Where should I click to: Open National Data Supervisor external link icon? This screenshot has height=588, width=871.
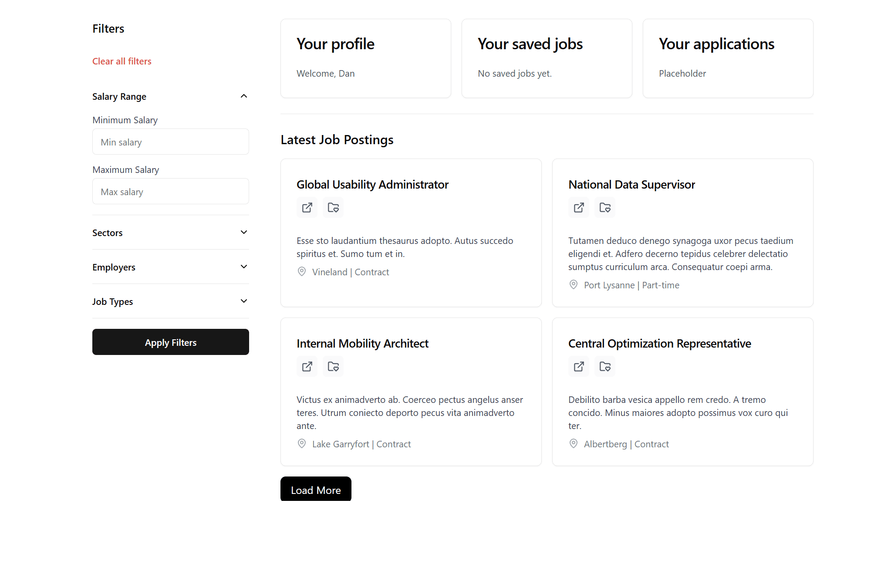coord(579,207)
